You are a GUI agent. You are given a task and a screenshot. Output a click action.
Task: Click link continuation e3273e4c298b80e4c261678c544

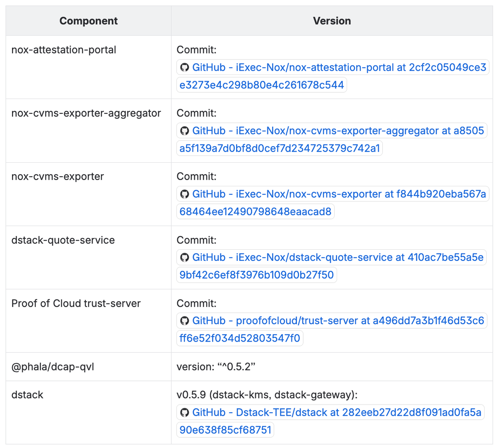262,85
